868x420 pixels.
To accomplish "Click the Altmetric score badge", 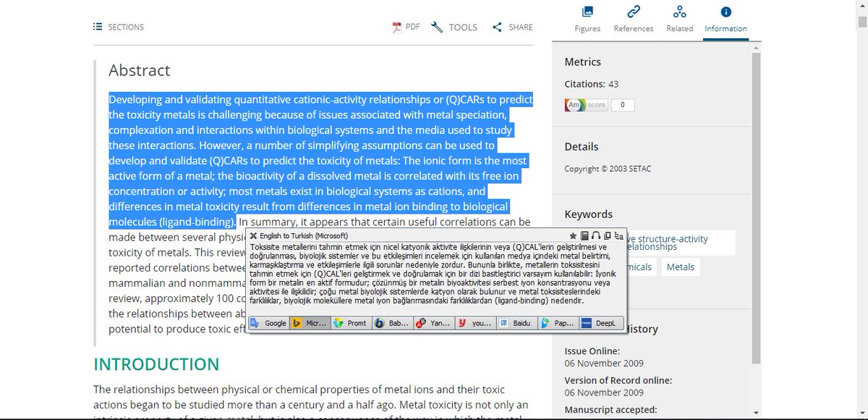I will (x=584, y=104).
